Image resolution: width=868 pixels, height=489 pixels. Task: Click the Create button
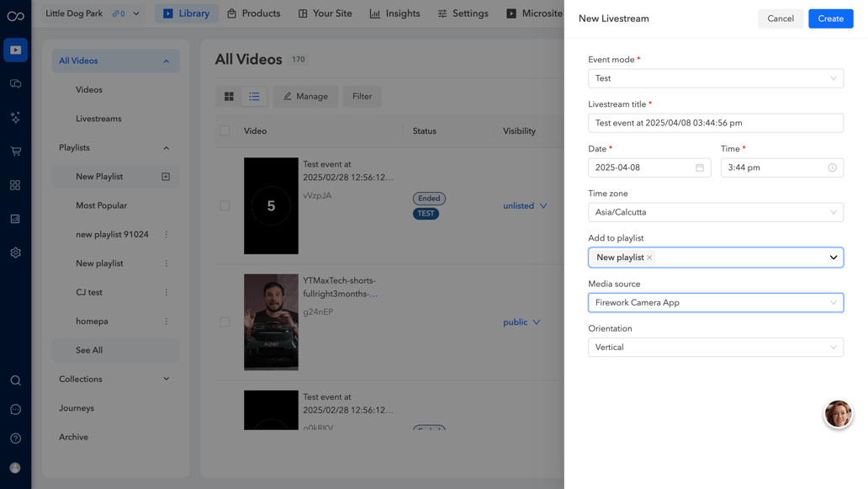(x=830, y=18)
